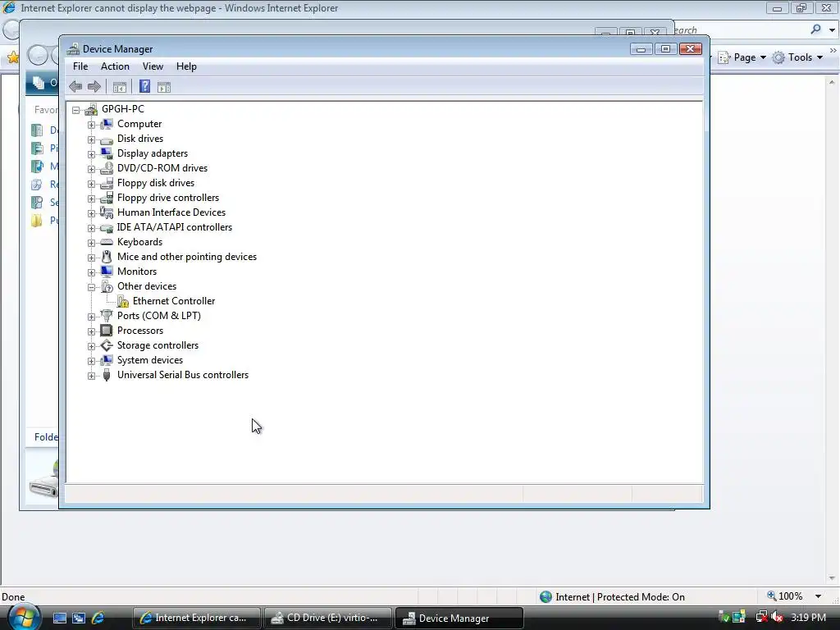Click the Computer category icon
This screenshot has height=630, width=840.
coord(107,124)
